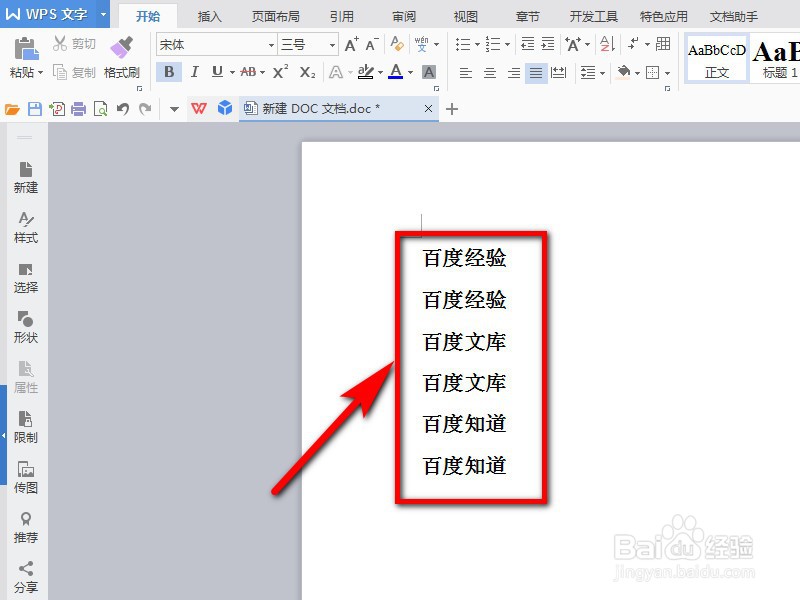
Task: Set right text alignment
Action: click(514, 73)
